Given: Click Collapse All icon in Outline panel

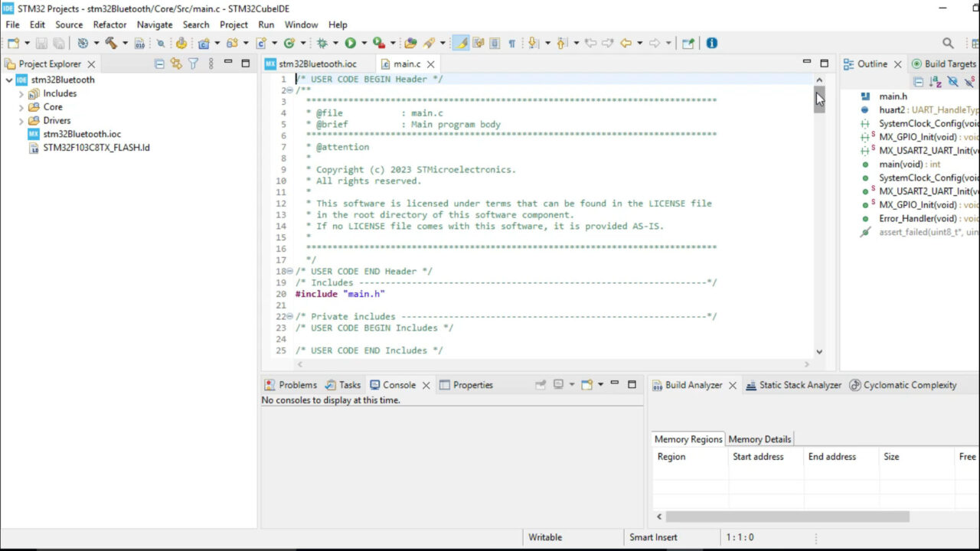Looking at the screenshot, I should [918, 81].
